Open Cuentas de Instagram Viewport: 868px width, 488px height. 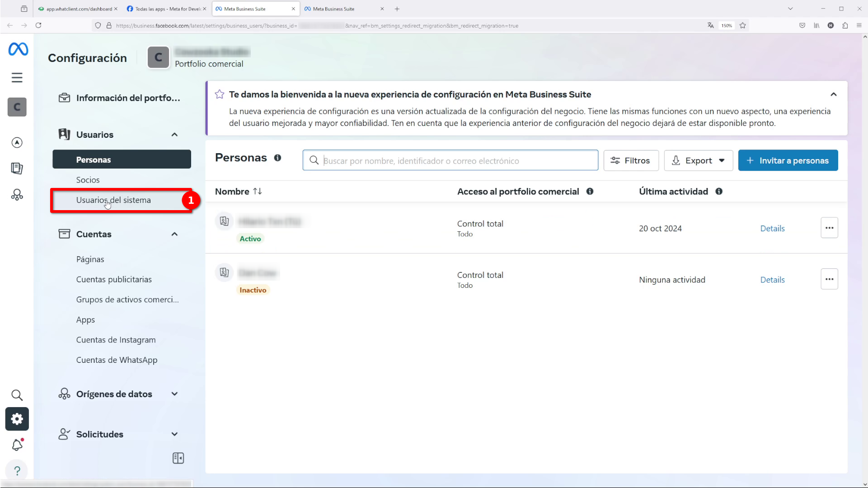[116, 340]
